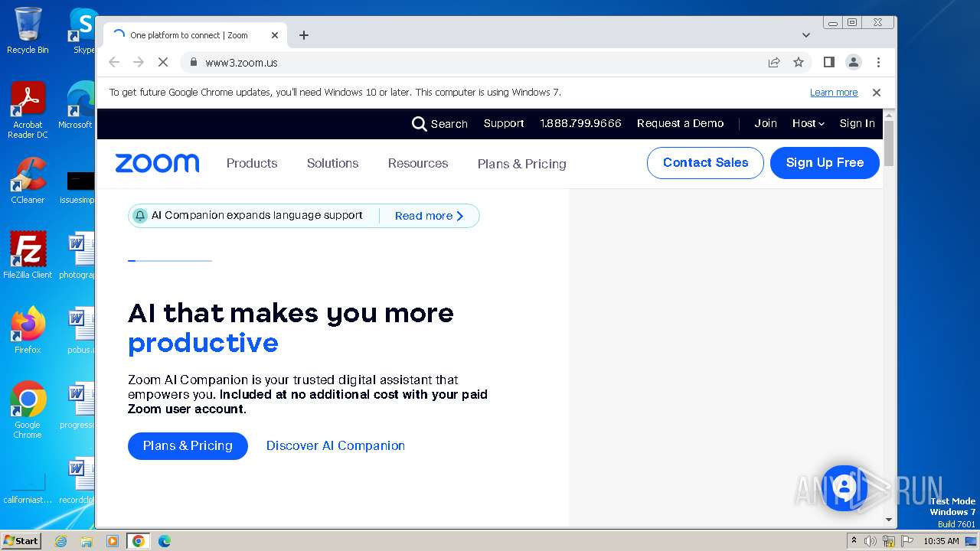980x551 pixels.
Task: Click Sign Up Free button
Action: [x=825, y=163]
